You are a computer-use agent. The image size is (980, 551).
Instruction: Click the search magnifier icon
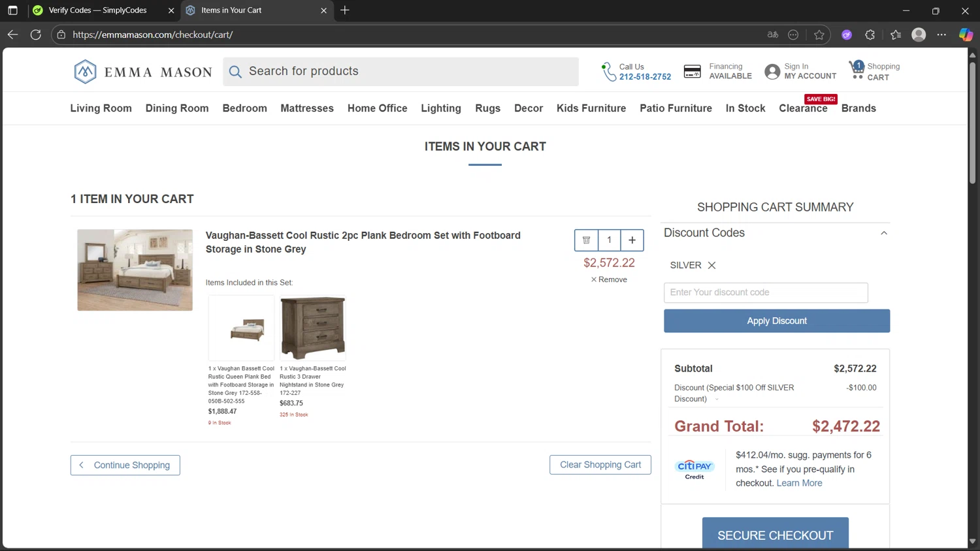[235, 72]
